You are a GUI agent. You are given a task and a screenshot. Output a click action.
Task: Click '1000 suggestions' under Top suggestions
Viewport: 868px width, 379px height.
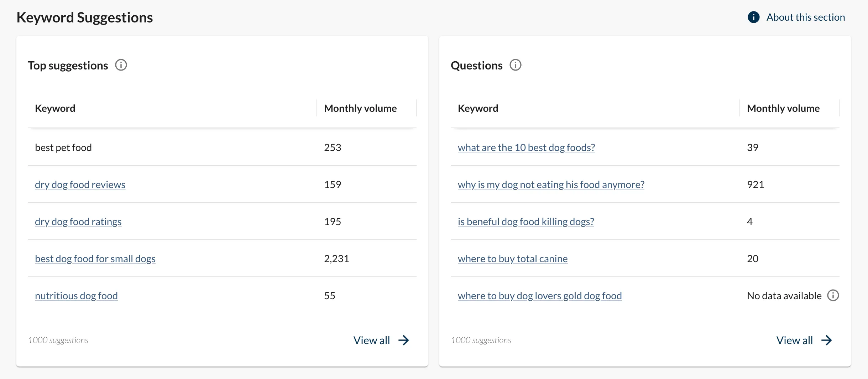(58, 340)
